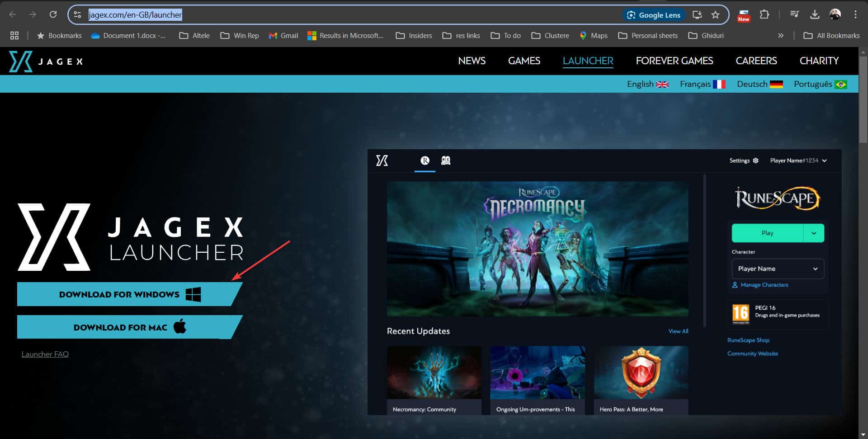The image size is (868, 439).
Task: Switch language to Português
Action: click(x=820, y=84)
